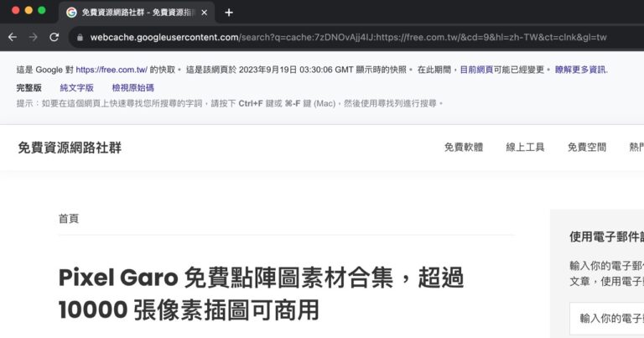This screenshot has width=644, height=338.
Task: Open the 目前網頁 current page link
Action: point(476,70)
